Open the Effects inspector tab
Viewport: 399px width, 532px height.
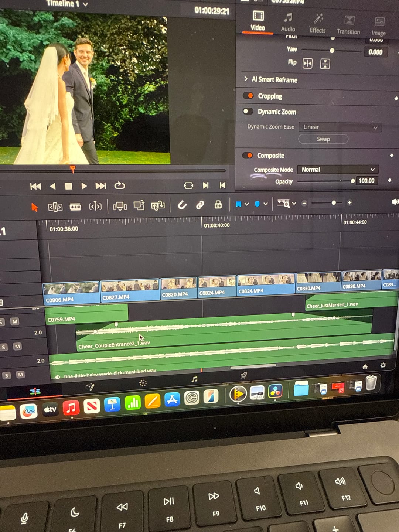point(318,24)
